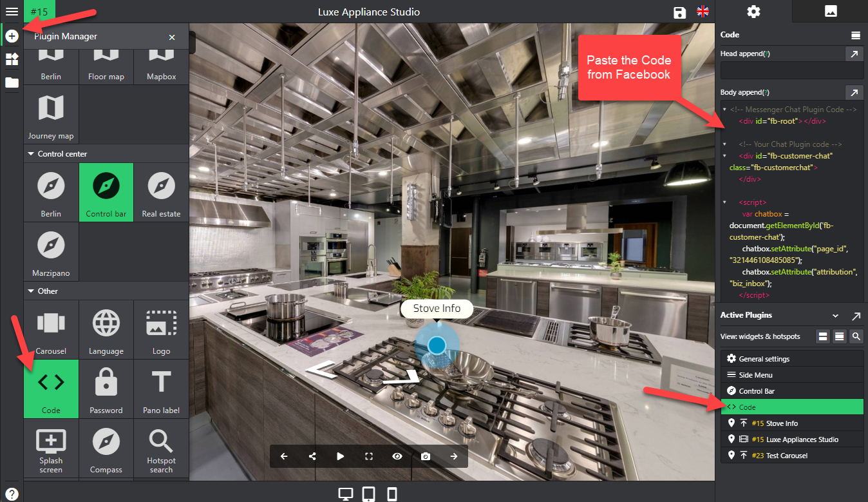Select #23 Test Carousel row
The width and height of the screenshot is (868, 502).
(x=792, y=456)
